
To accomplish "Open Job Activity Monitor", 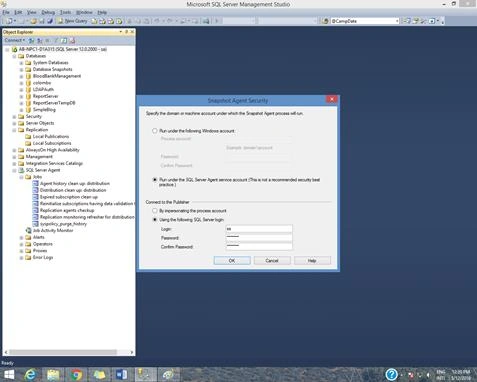I will coord(53,230).
